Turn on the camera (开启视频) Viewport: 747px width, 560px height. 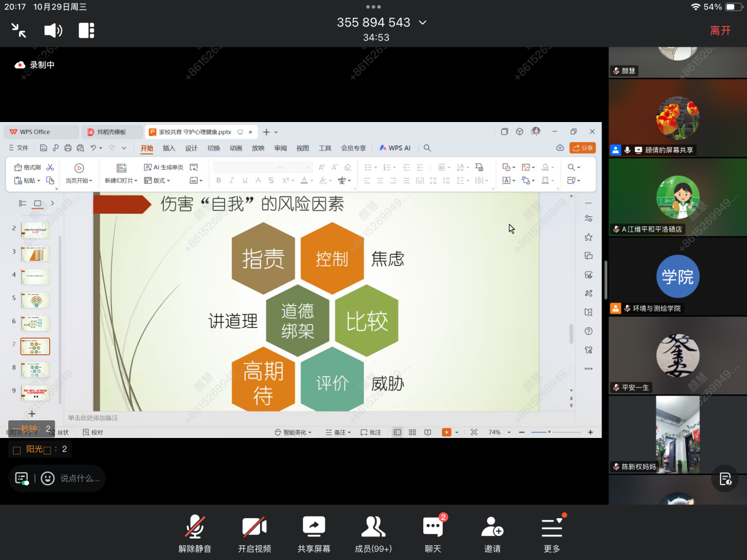tap(254, 534)
